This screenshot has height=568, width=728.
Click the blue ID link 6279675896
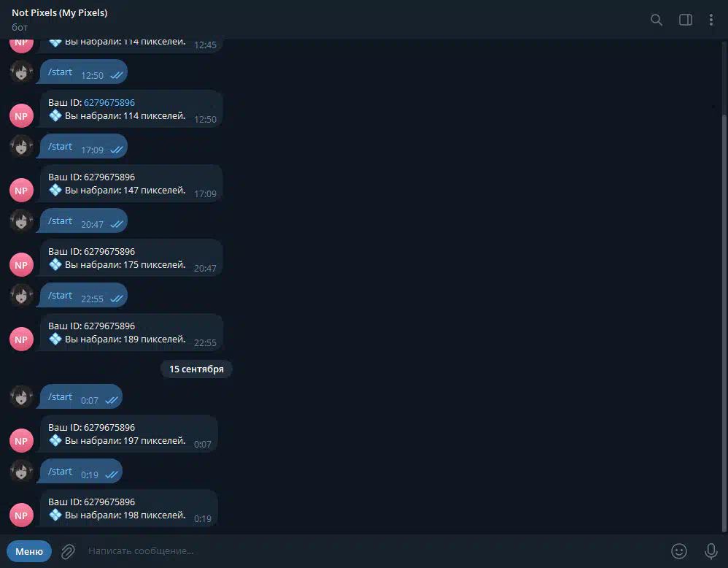click(x=109, y=103)
